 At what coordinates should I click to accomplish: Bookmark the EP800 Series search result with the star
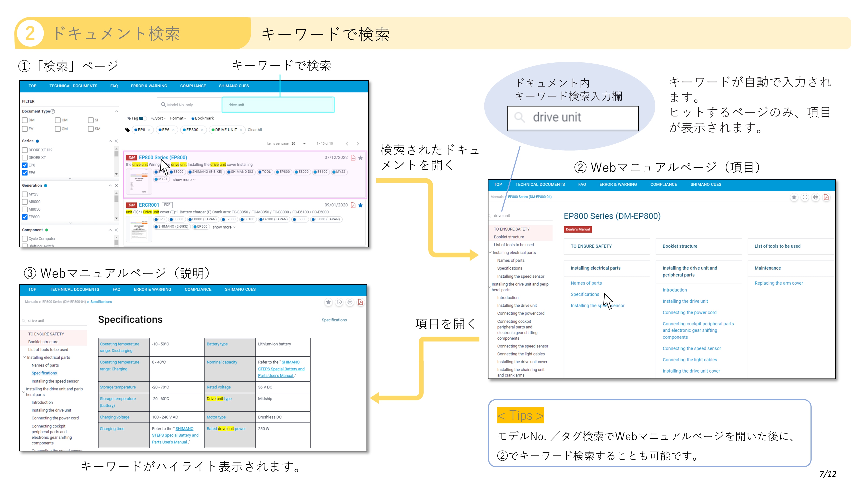tap(360, 158)
